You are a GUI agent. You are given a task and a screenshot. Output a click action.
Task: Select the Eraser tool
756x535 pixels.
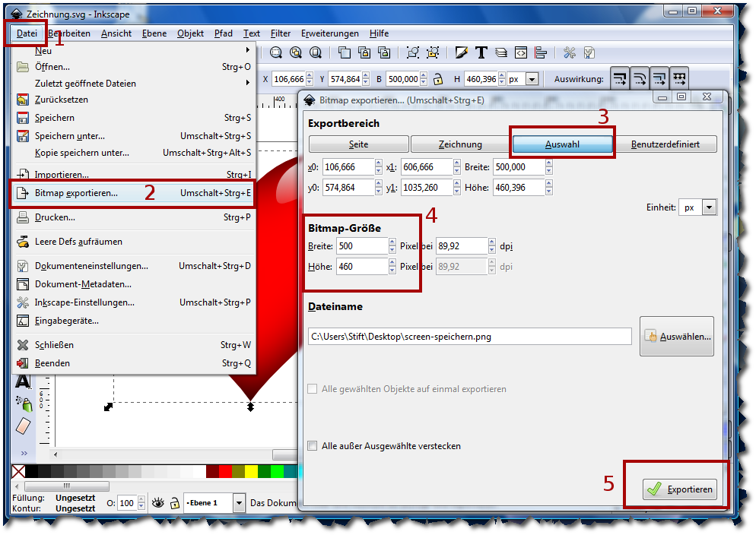[x=23, y=425]
